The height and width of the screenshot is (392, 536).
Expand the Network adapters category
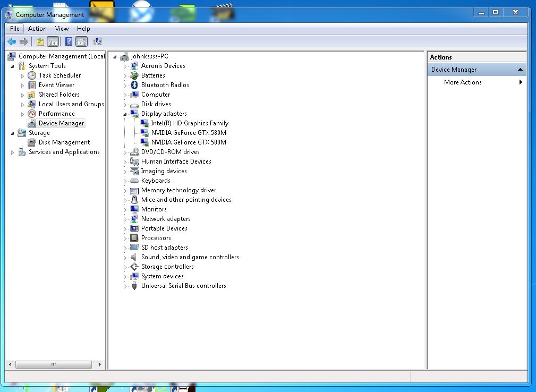tap(125, 219)
